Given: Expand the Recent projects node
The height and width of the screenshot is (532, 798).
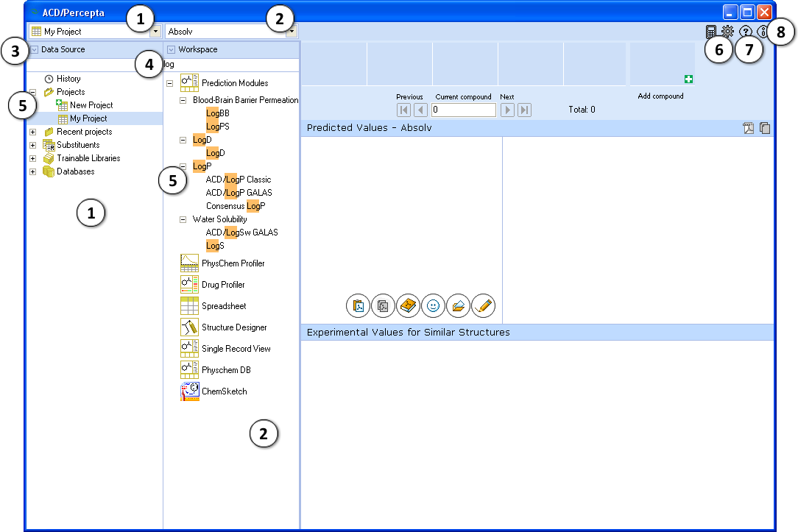Looking at the screenshot, I should pyautogui.click(x=32, y=132).
